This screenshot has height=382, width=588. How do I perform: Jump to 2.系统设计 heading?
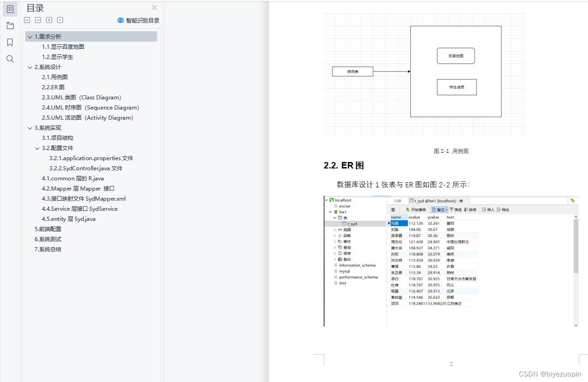pos(48,67)
